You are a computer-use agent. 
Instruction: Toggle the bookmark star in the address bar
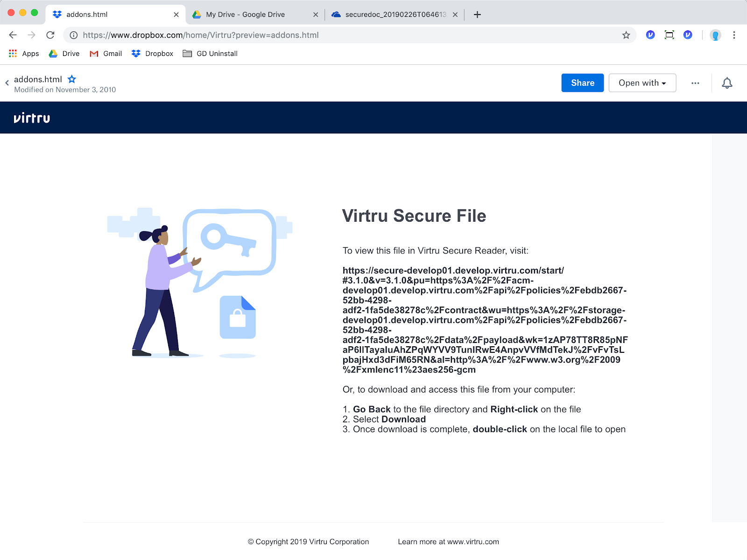tap(626, 35)
